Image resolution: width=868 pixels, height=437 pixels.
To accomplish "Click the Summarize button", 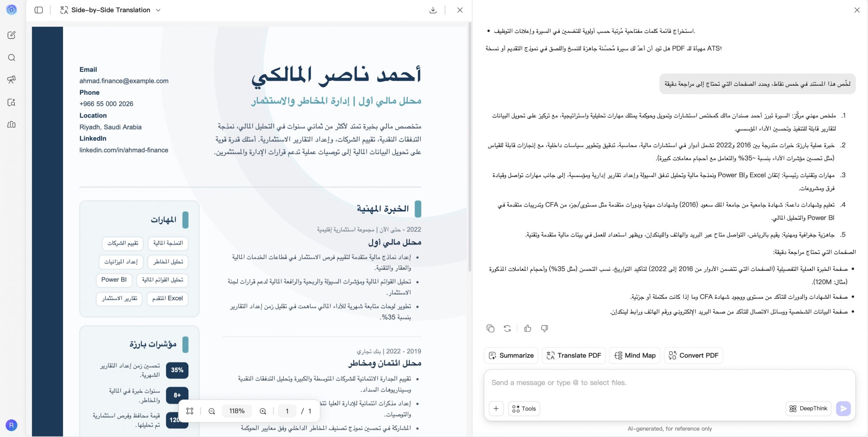I will [511, 355].
